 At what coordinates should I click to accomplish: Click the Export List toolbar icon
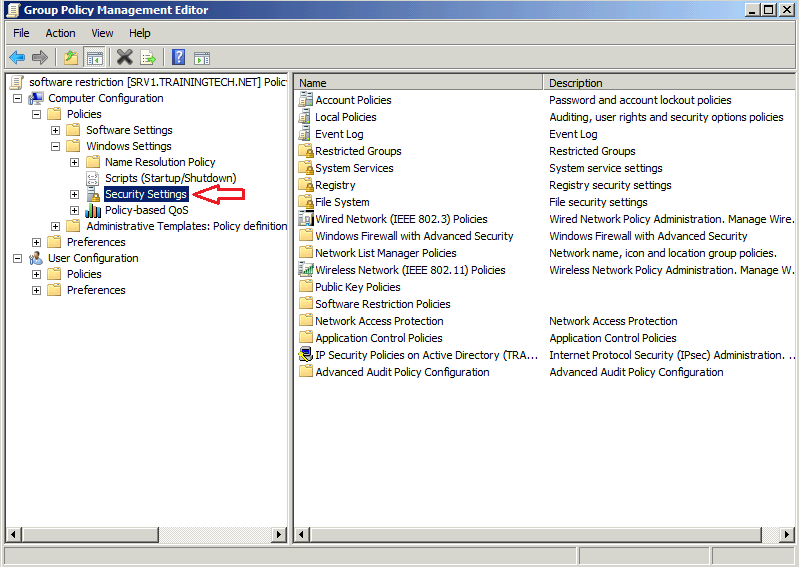(148, 58)
